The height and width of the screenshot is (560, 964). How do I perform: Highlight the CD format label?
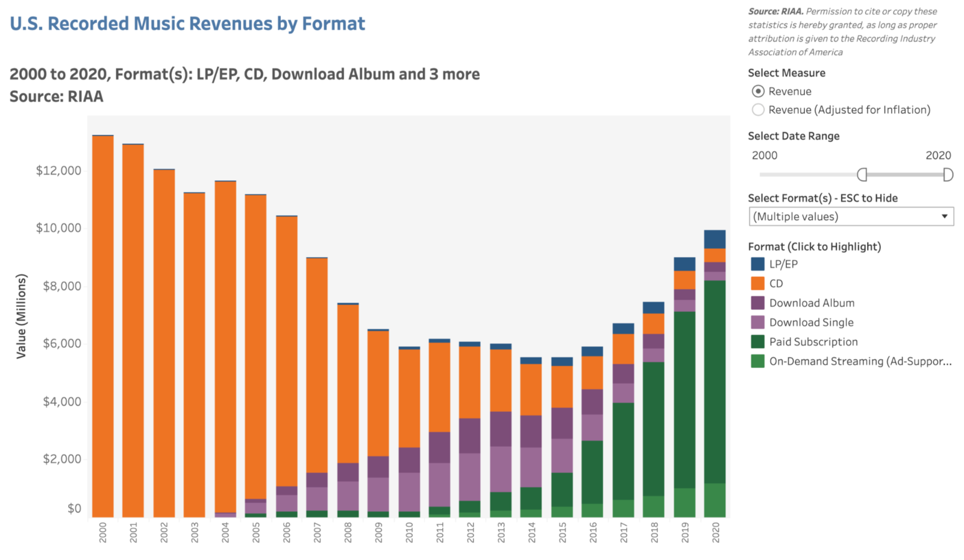[x=776, y=283]
